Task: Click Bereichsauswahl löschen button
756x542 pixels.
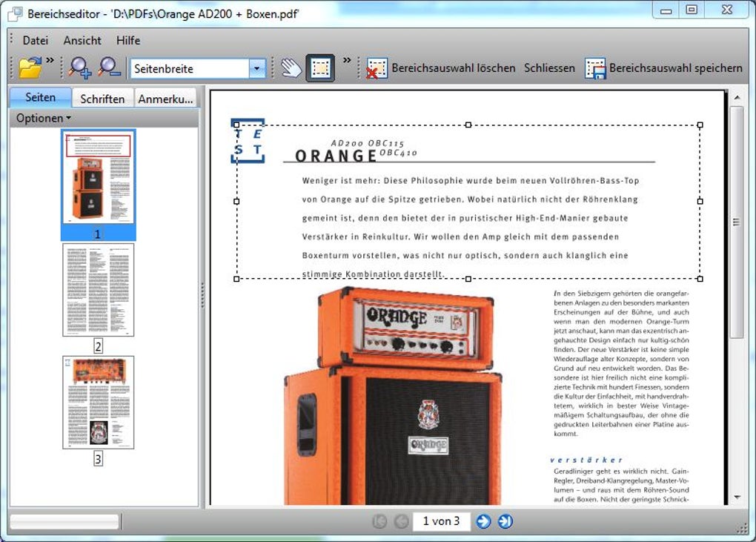Action: point(453,68)
